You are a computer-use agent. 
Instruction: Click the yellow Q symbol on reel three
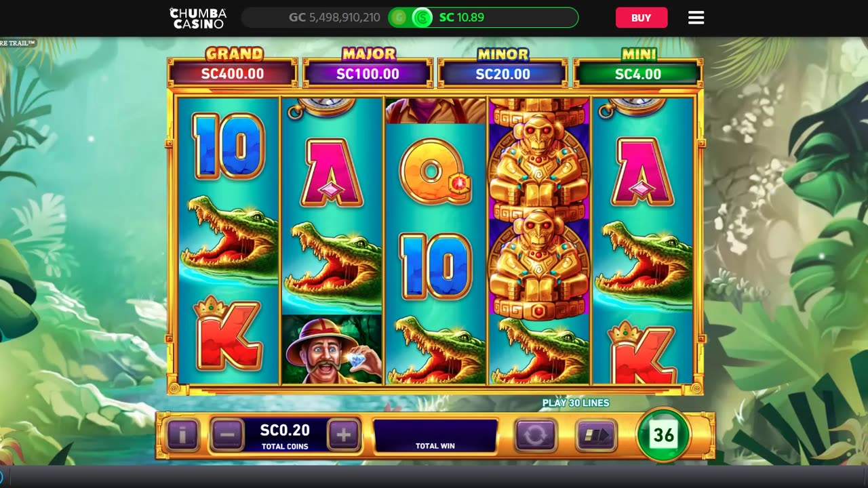point(435,171)
